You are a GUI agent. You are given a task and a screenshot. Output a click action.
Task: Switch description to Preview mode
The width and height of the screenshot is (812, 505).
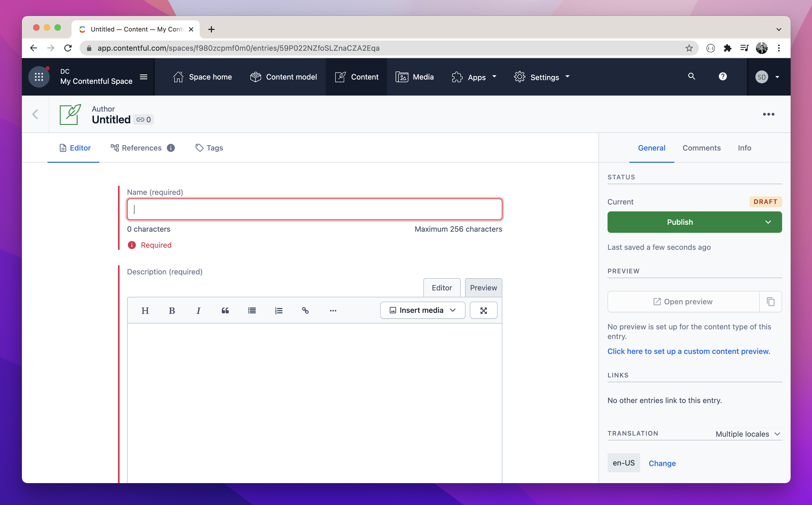click(483, 287)
